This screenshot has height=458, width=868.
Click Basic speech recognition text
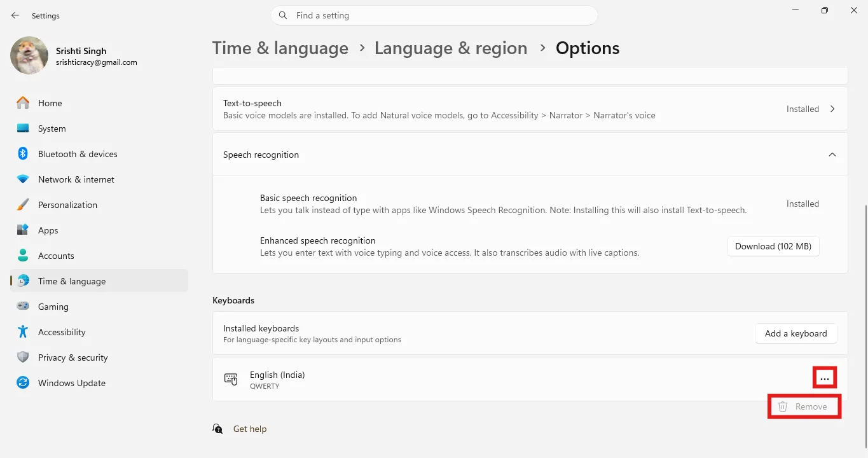(x=308, y=198)
